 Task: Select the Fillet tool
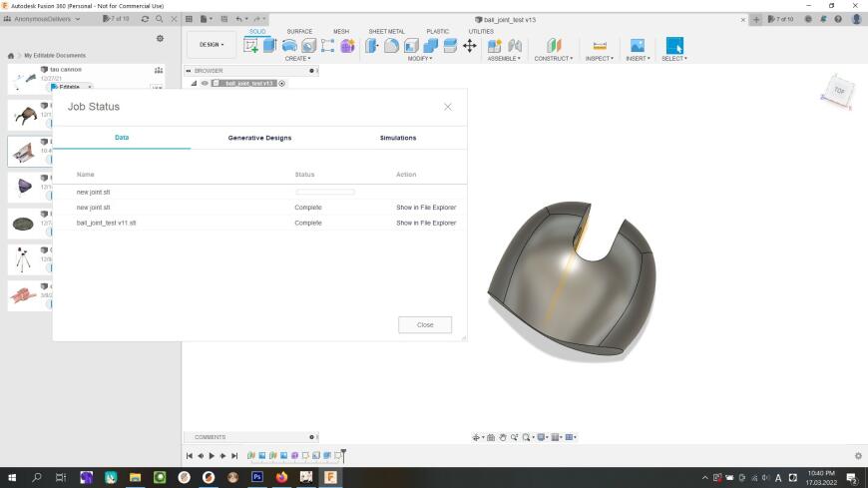coord(391,46)
